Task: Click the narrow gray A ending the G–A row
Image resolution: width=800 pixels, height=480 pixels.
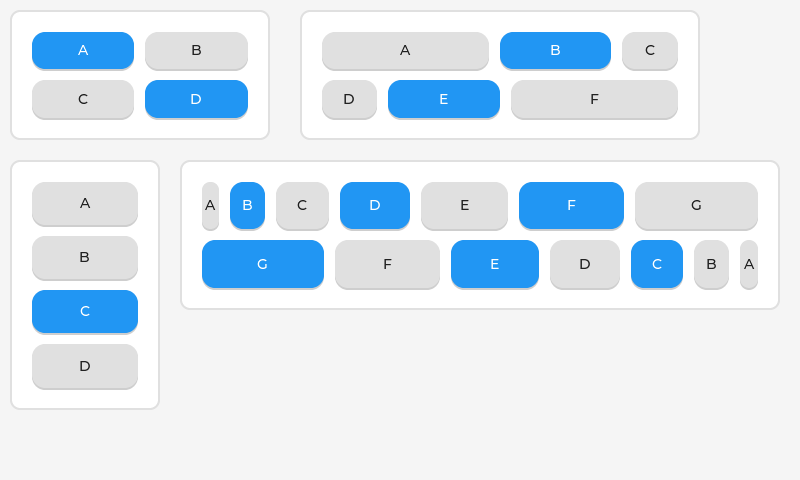Action: (x=749, y=263)
